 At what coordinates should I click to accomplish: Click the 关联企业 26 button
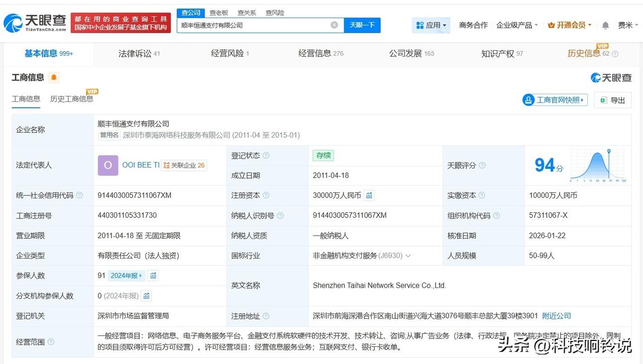point(184,165)
